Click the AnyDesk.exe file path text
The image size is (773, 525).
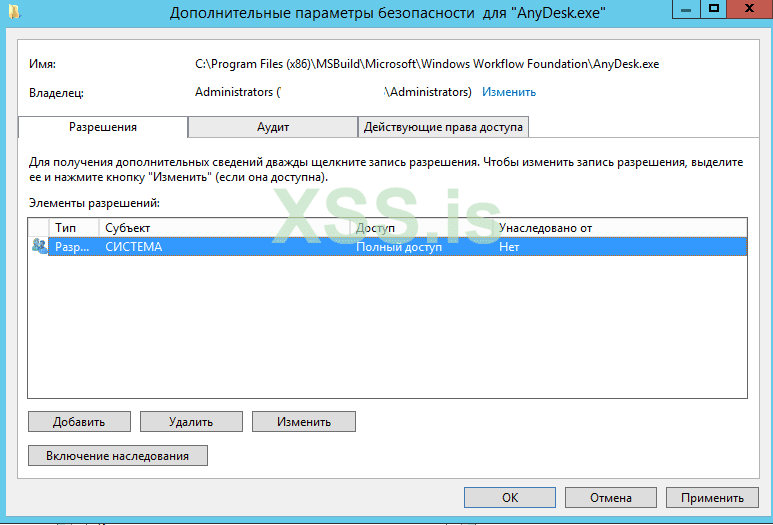pos(427,64)
